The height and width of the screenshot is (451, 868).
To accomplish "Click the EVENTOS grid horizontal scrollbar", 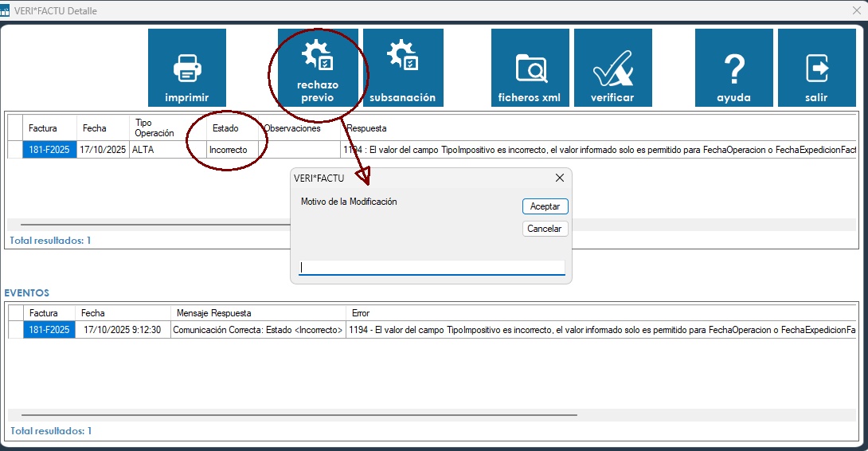I will 299,415.
